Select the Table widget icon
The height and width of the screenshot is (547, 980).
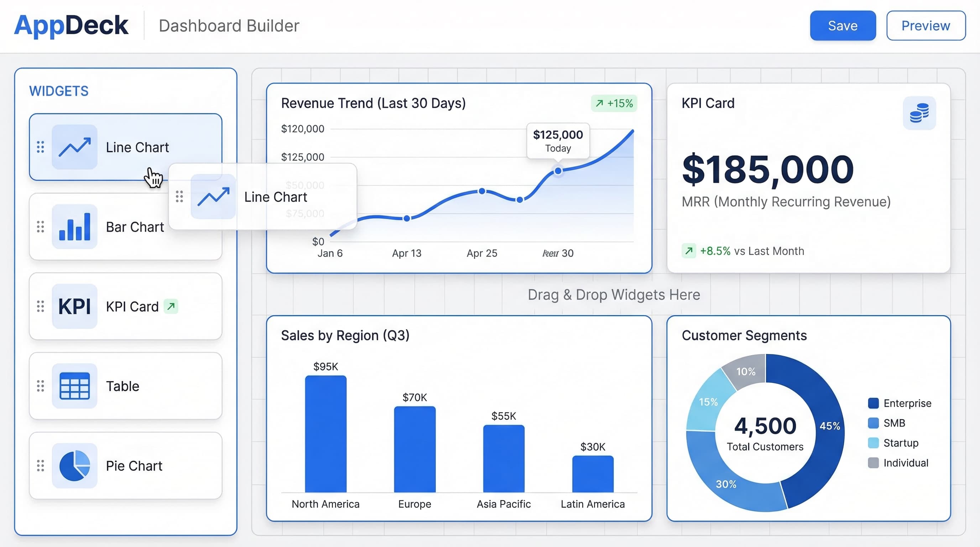(74, 386)
